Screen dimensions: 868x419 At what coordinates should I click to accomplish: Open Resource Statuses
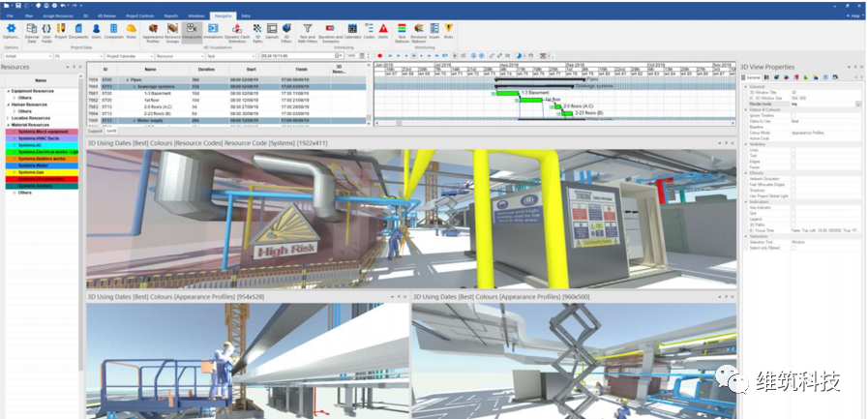coord(418,32)
